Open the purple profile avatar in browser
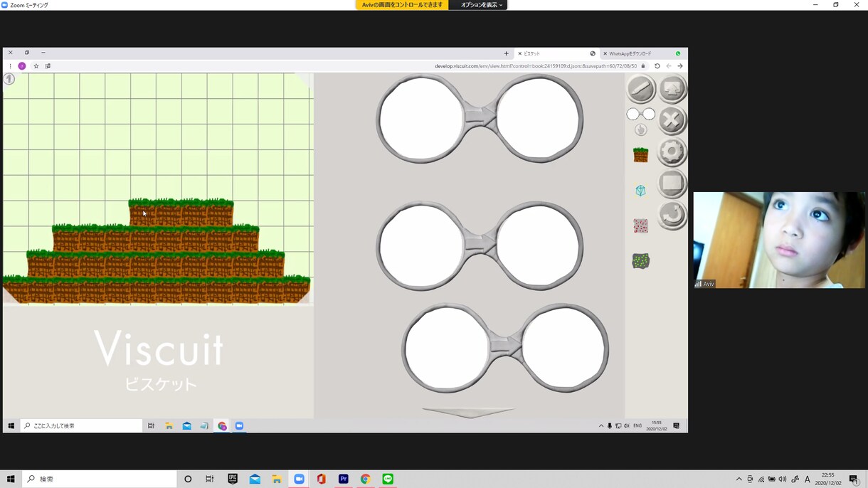868x488 pixels. (x=22, y=66)
